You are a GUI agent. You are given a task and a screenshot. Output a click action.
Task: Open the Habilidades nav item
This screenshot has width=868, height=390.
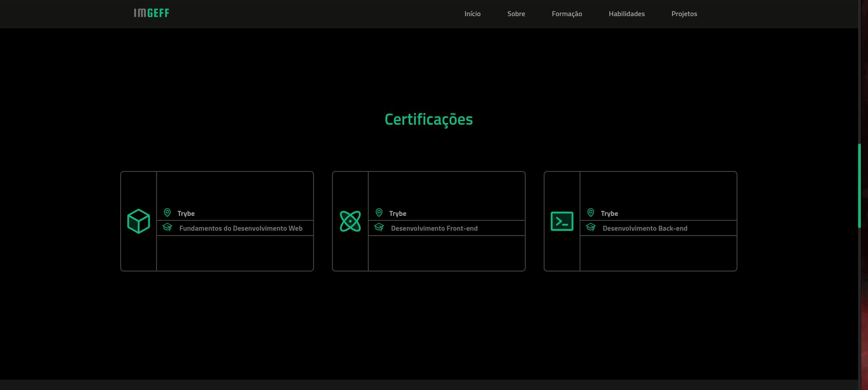click(627, 14)
